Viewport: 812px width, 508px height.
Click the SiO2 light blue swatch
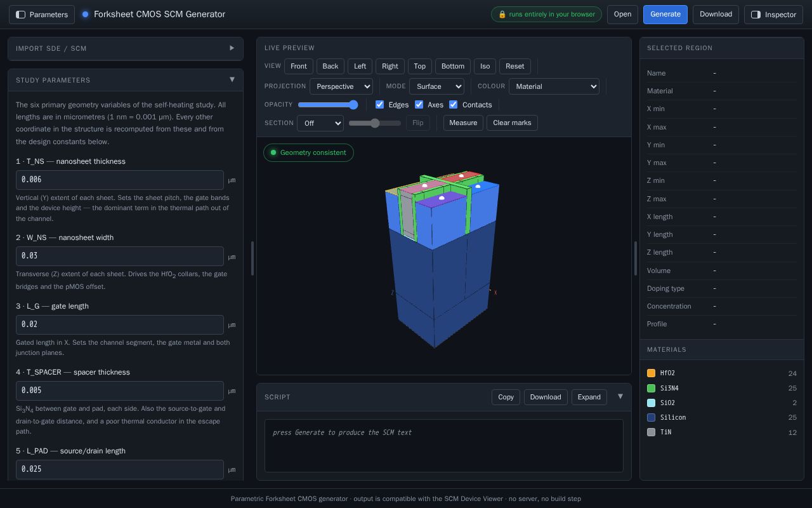[x=651, y=403]
